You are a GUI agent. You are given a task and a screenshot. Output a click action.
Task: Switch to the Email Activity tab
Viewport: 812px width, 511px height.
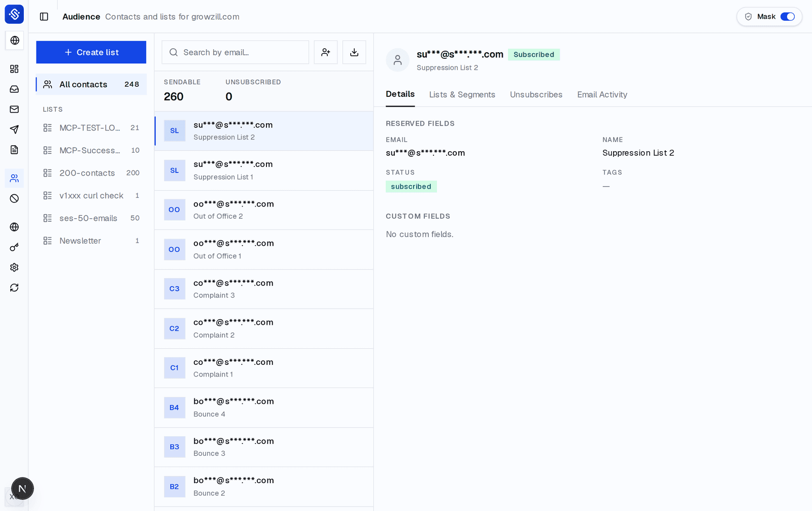click(x=602, y=94)
